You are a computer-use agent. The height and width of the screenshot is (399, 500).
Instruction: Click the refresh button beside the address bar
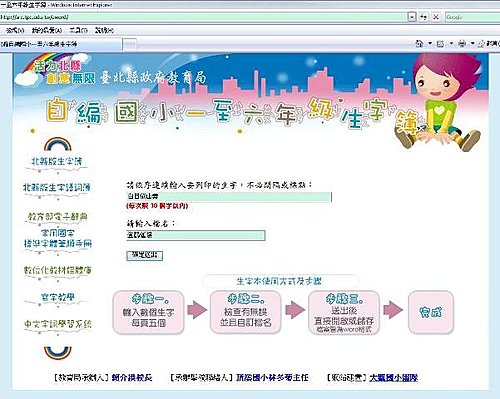point(423,17)
